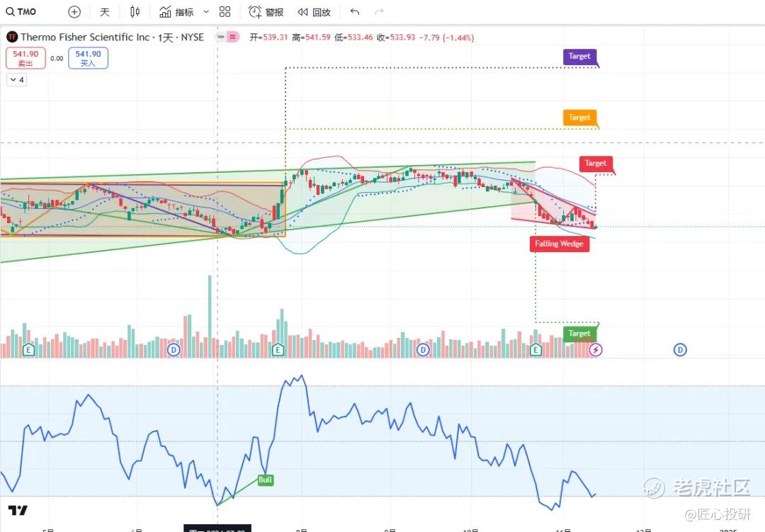Open the leftmost earnings E marker

click(29, 349)
